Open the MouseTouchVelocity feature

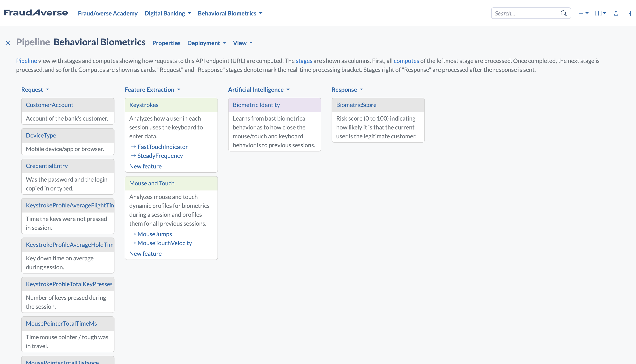tap(165, 243)
